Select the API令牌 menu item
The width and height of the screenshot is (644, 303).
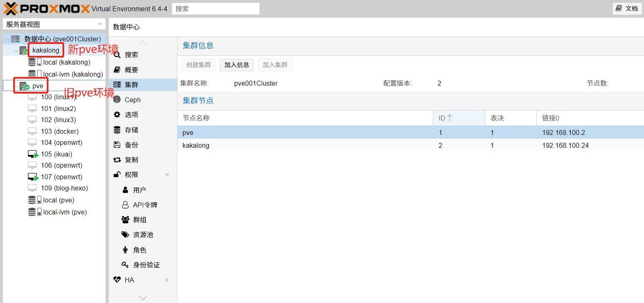[x=145, y=205]
